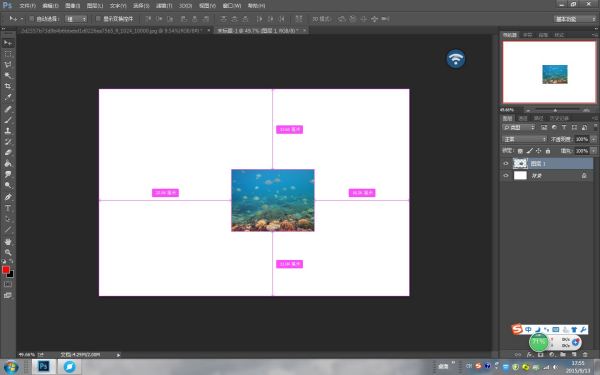Toggle Quick Mask mode icon
Image resolution: width=600 pixels, height=375 pixels.
point(8,284)
